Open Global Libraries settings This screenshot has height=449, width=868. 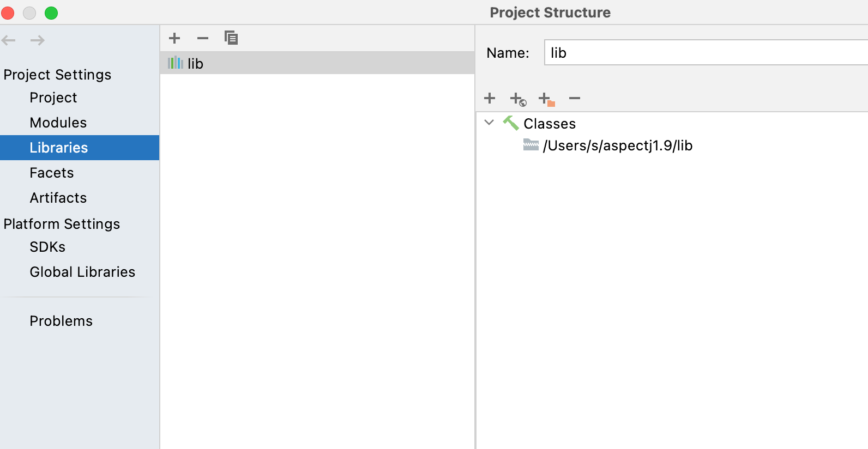click(82, 272)
